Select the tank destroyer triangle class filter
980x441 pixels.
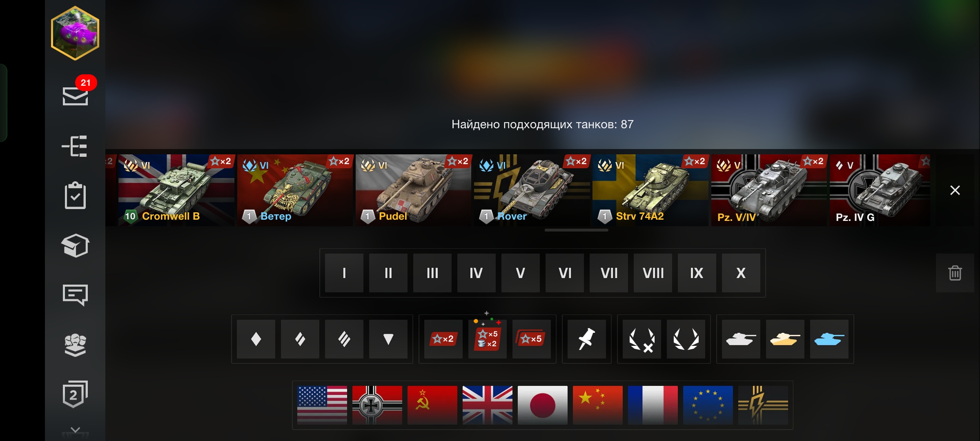click(x=388, y=339)
